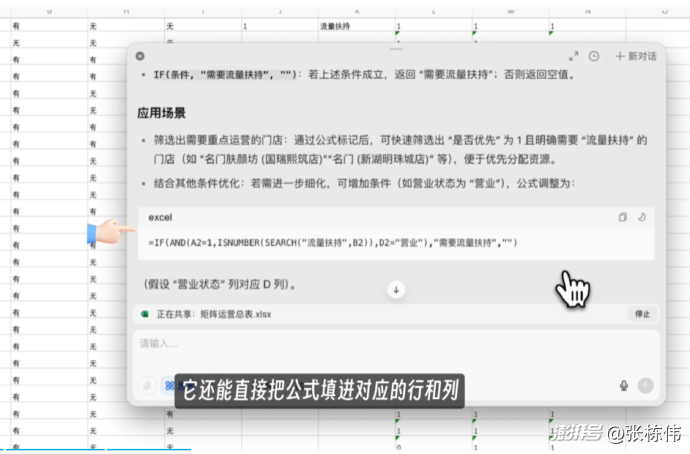Click the bullet starting with 筛选出需要重点运营的门店
690x454 pixels.
point(400,150)
